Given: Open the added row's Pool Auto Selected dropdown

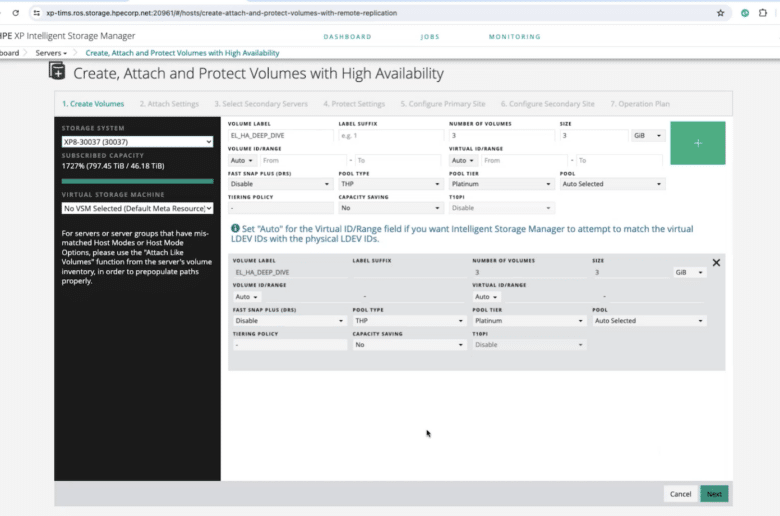Looking at the screenshot, I should pyautogui.click(x=649, y=320).
